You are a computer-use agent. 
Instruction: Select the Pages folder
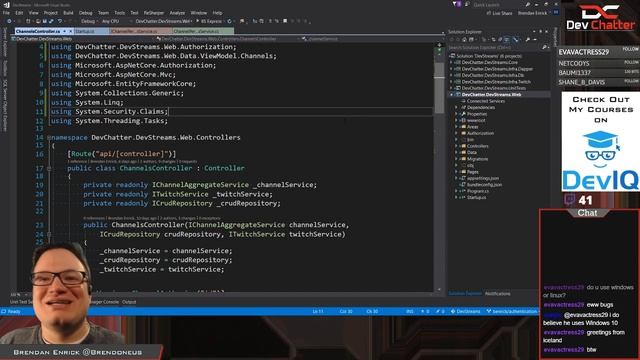coord(473,172)
